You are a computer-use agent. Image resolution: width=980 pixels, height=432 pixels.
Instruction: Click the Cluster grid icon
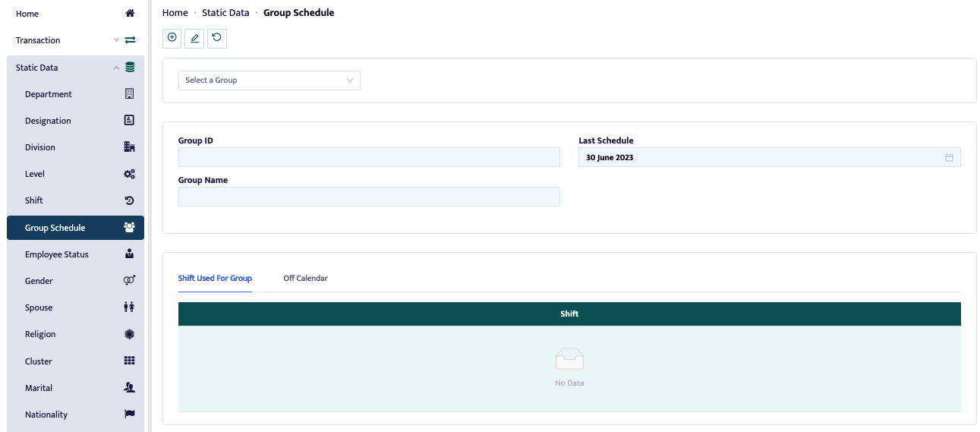(129, 361)
